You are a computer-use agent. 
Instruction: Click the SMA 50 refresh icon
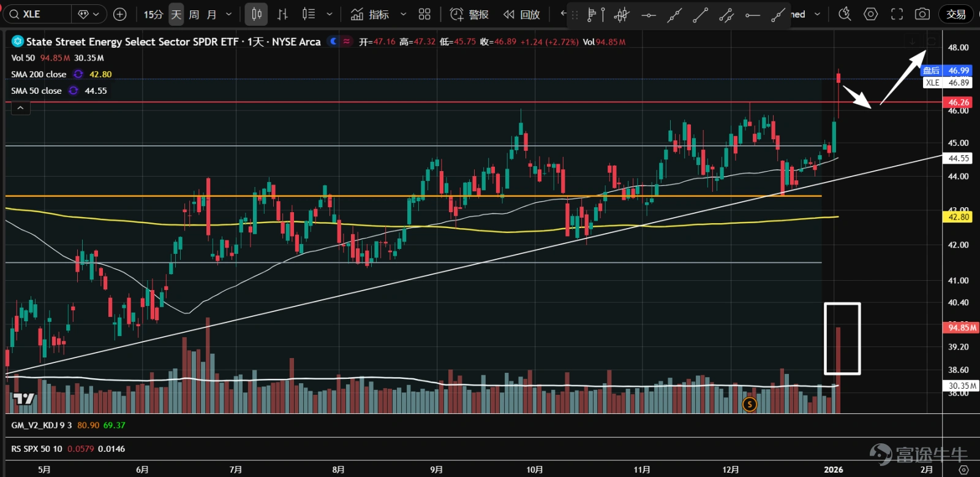point(73,91)
